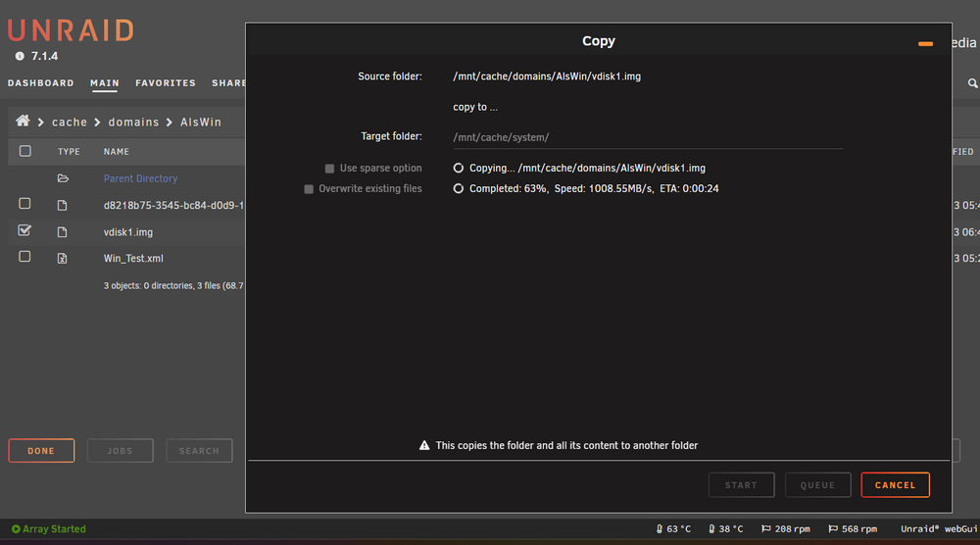Click the chevron before AlsWin in the breadcrumb

point(170,123)
